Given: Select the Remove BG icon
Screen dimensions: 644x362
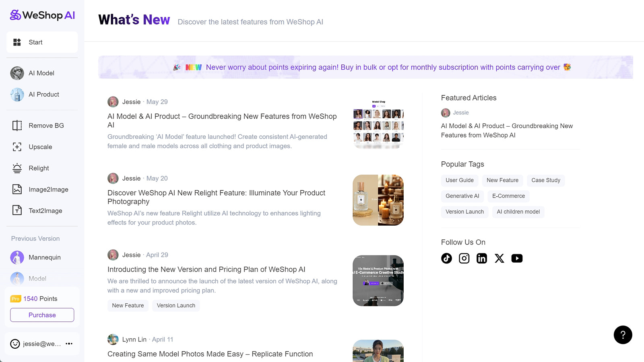Looking at the screenshot, I should 17,125.
